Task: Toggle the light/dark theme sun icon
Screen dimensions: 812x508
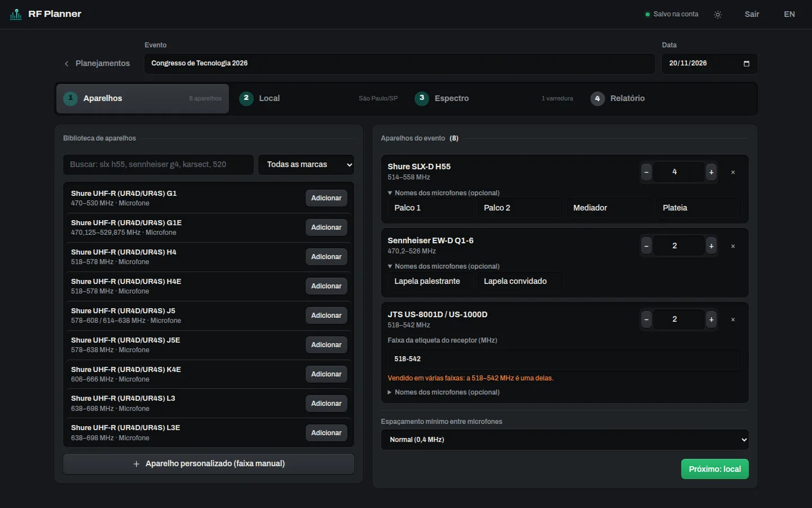Action: coord(718,15)
